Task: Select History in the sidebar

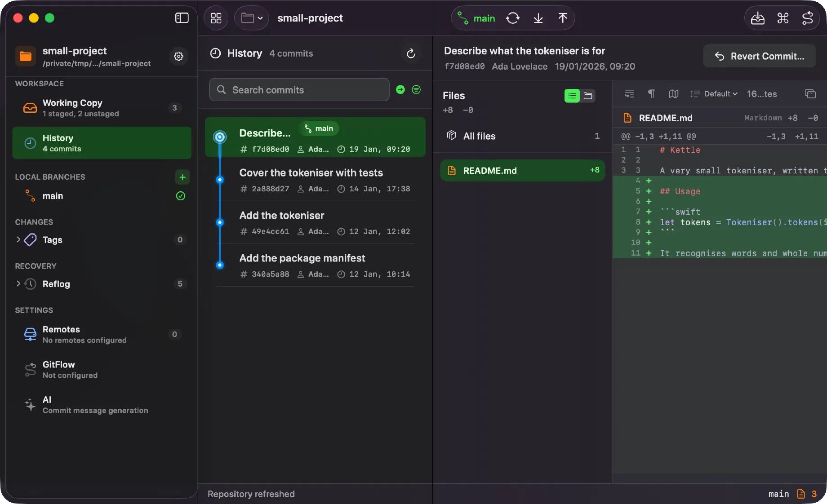Action: (102, 143)
